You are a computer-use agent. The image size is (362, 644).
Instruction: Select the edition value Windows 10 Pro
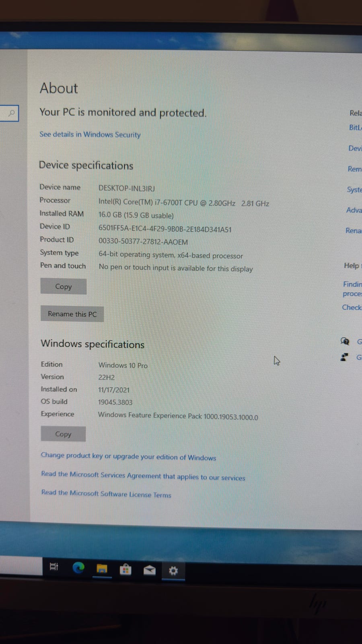point(123,365)
